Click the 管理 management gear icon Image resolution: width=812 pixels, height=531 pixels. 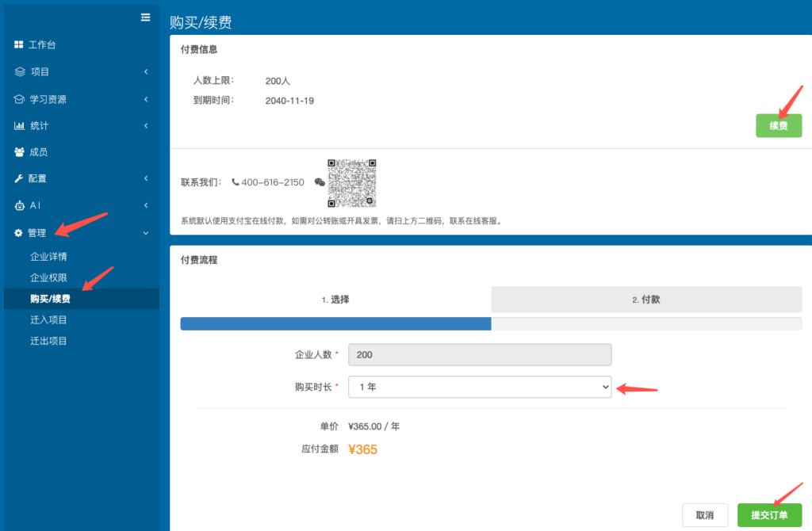click(17, 232)
